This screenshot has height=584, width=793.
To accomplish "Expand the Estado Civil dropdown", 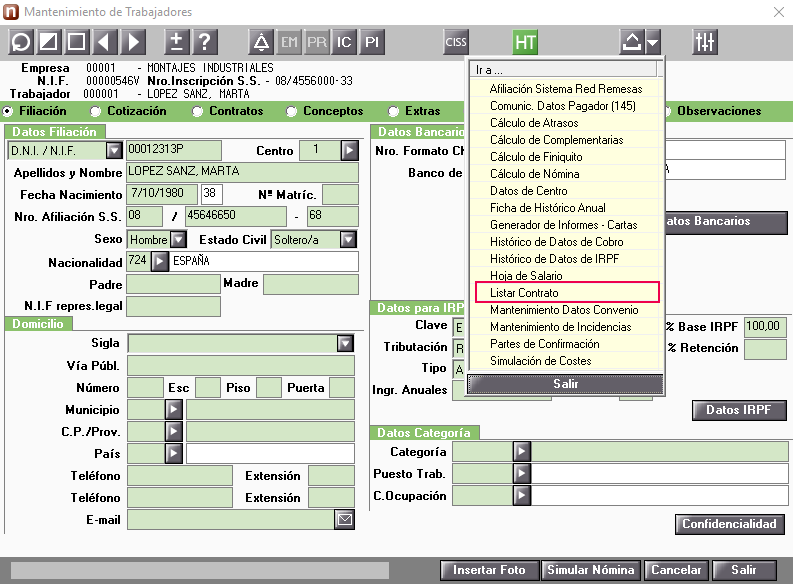I will click(x=348, y=239).
